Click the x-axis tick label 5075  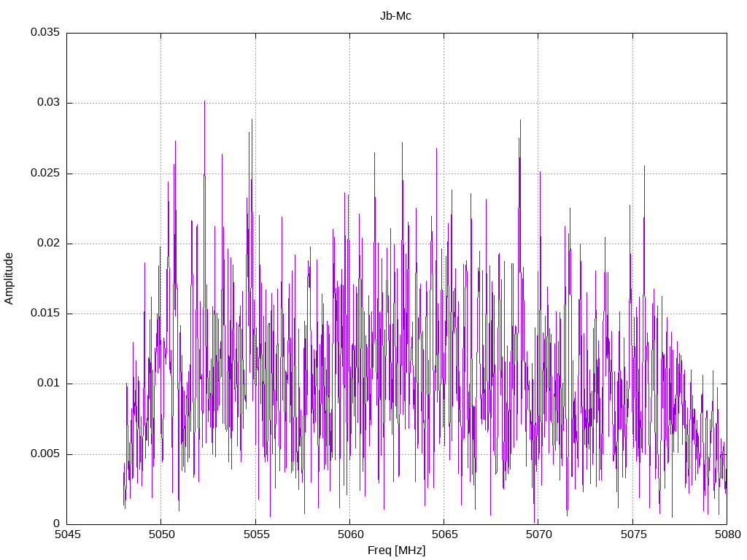click(x=634, y=534)
